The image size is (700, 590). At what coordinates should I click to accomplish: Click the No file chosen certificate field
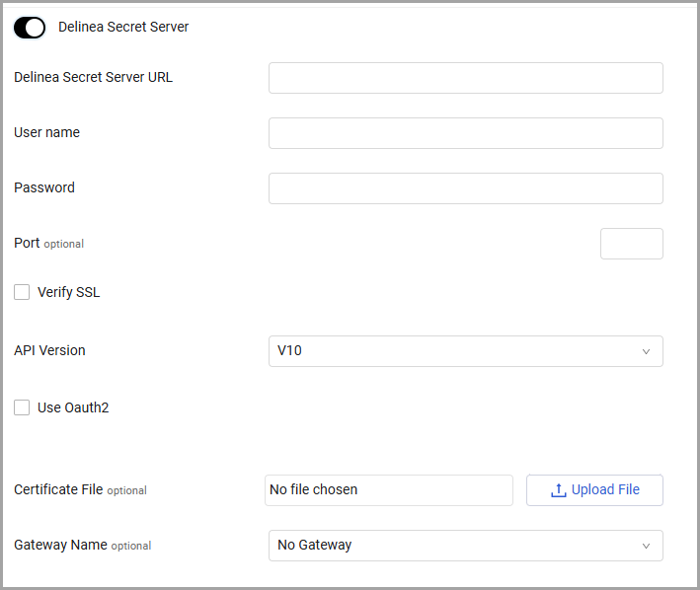[x=389, y=490]
